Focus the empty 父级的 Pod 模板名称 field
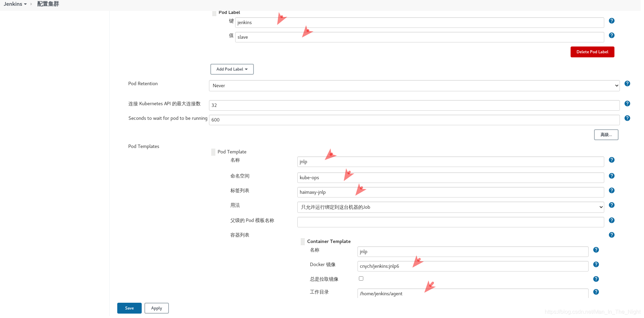644x318 pixels. (x=451, y=222)
